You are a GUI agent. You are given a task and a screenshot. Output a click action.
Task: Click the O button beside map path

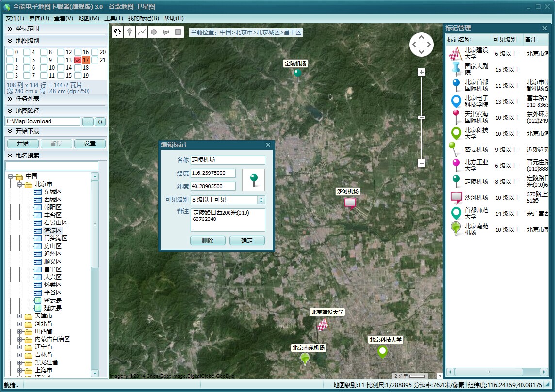pos(100,122)
